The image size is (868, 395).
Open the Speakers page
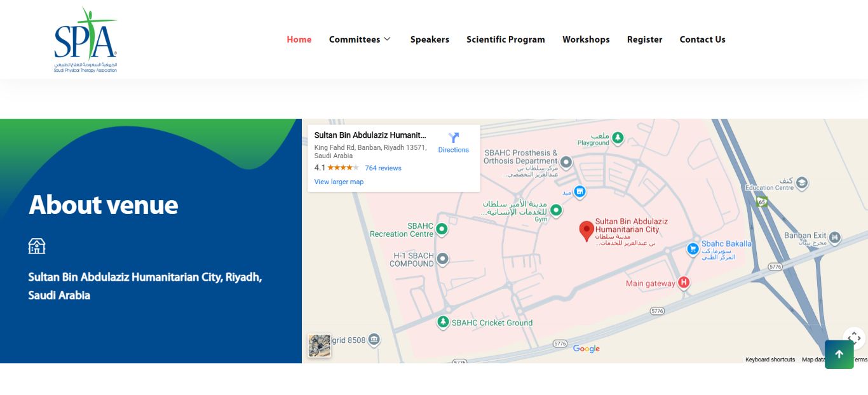coord(430,39)
